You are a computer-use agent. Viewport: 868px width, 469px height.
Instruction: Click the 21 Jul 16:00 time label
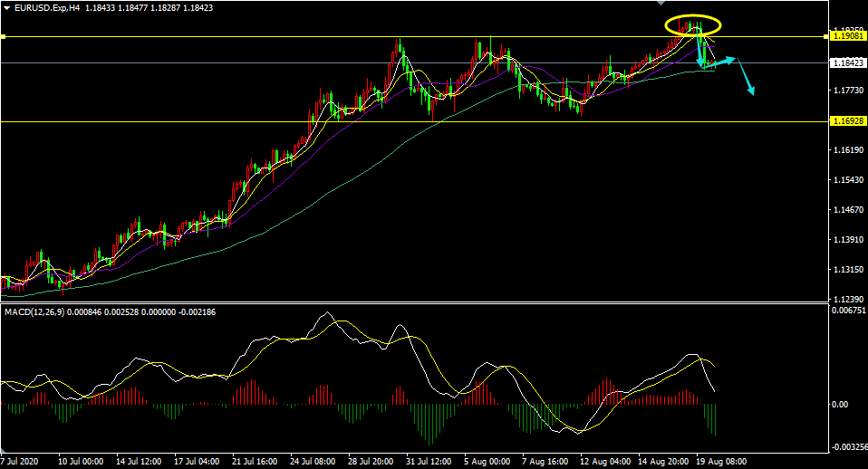pos(254,461)
